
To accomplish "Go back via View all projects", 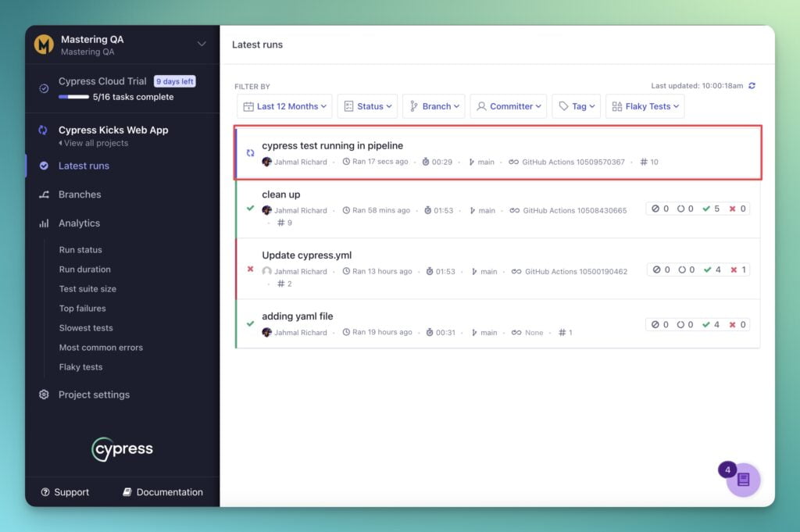I will (x=94, y=143).
